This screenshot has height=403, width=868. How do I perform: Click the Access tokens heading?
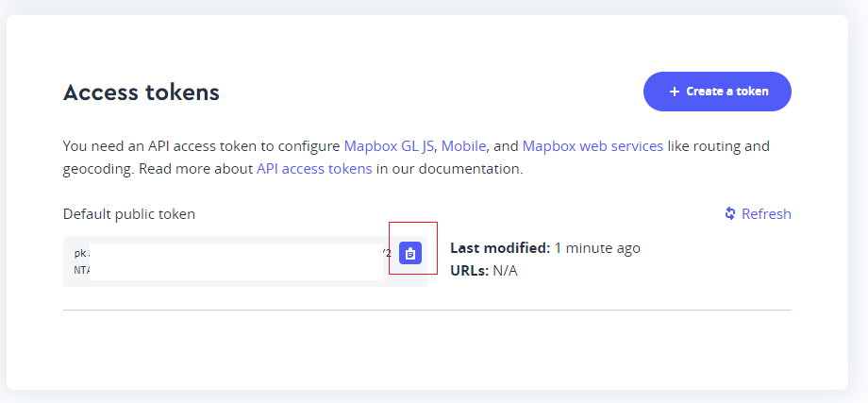pos(142,92)
